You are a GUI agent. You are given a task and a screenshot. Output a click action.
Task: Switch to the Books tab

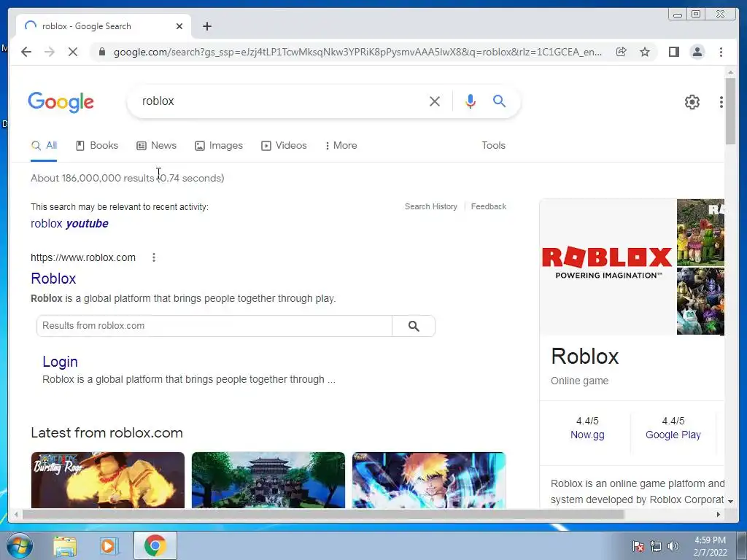[97, 146]
